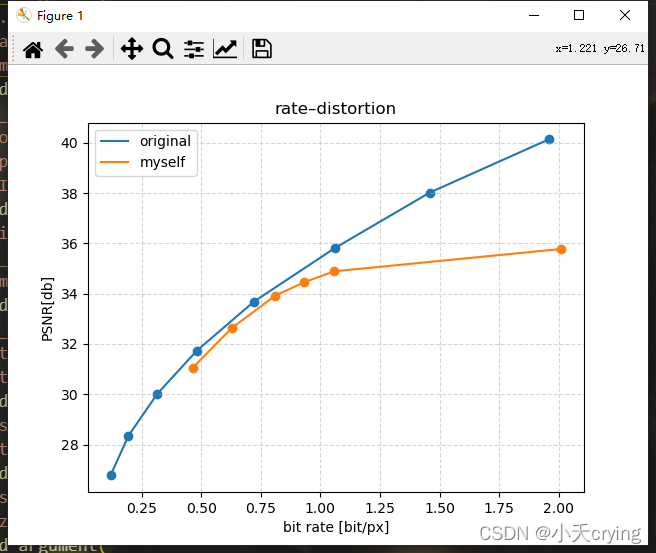Viewport: 656px width, 553px height.
Task: Go forward to next view arrow
Action: pos(95,49)
